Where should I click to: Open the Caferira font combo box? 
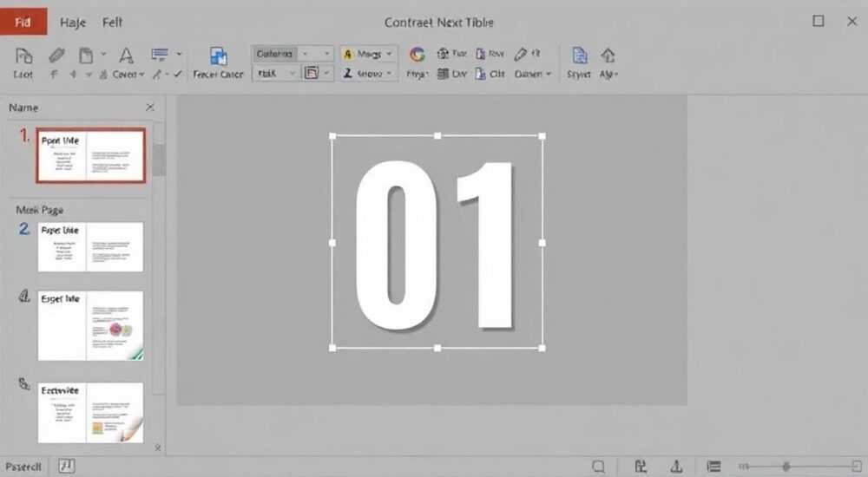[293, 54]
